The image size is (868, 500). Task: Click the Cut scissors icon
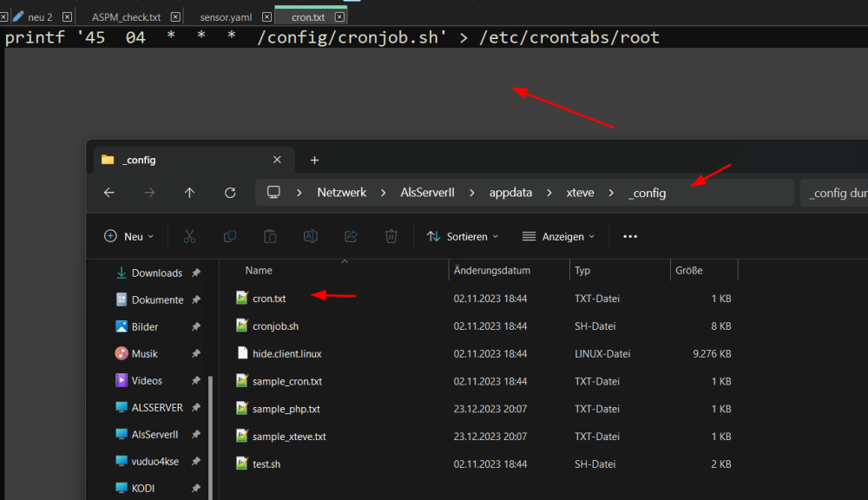189,236
